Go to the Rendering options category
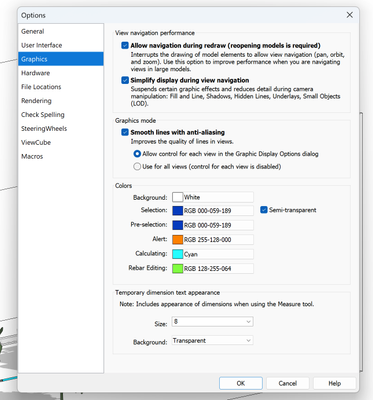 click(61, 101)
